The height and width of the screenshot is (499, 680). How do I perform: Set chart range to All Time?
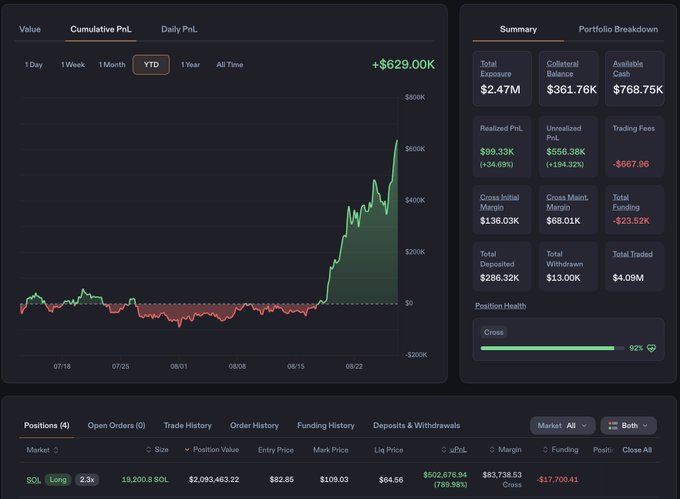pyautogui.click(x=229, y=65)
